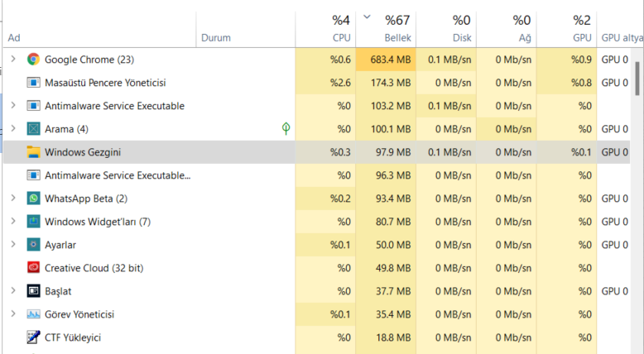The height and width of the screenshot is (354, 644).
Task: Click the 18.8 MB memory cell
Action: [386, 337]
